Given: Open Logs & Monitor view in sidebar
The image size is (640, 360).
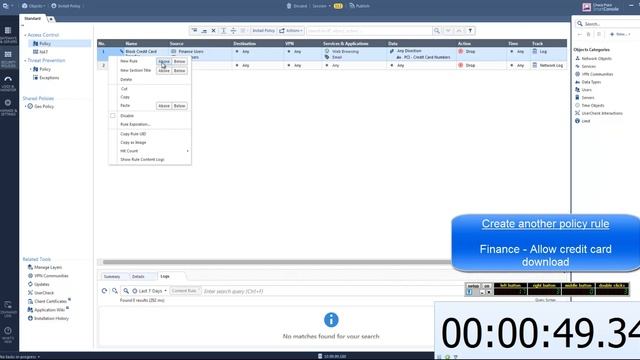Looking at the screenshot, I should point(8,83).
